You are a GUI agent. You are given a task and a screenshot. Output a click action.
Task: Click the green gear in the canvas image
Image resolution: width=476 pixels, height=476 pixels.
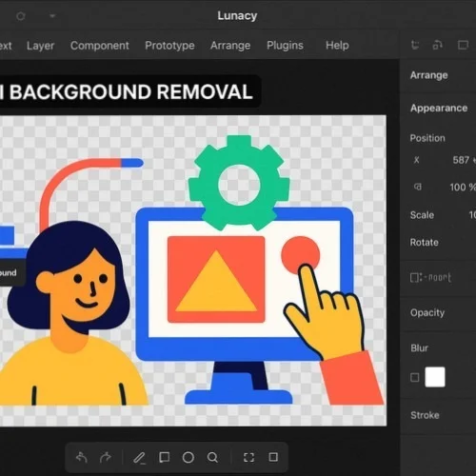tap(239, 184)
